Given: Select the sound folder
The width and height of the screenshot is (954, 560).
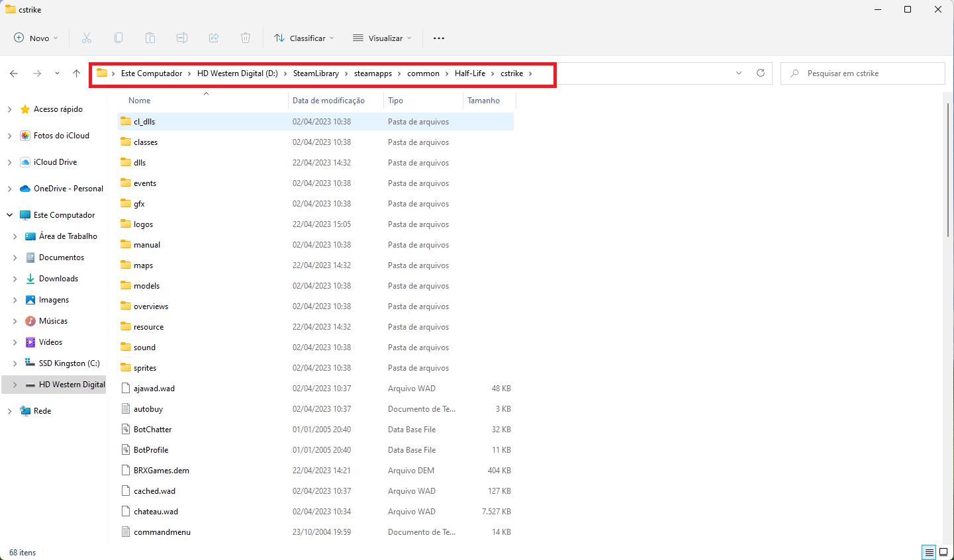Looking at the screenshot, I should pos(316,348).
